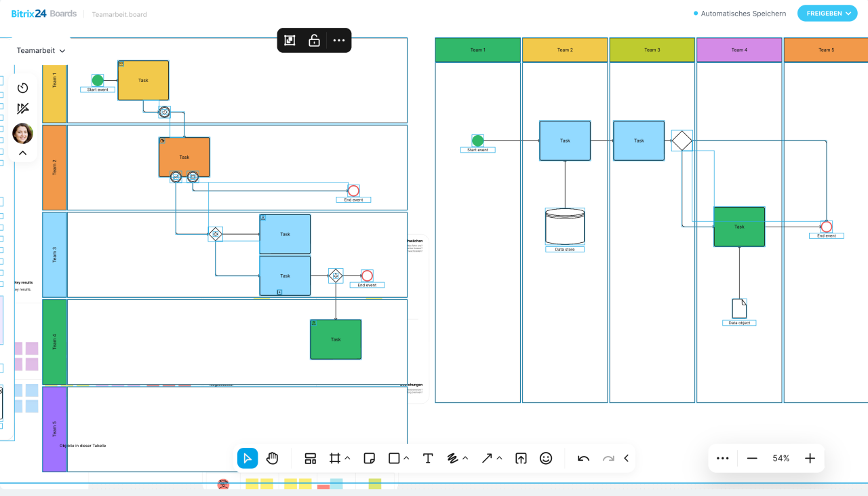Select the Data object document icon
This screenshot has height=496, width=868.
pyautogui.click(x=739, y=309)
